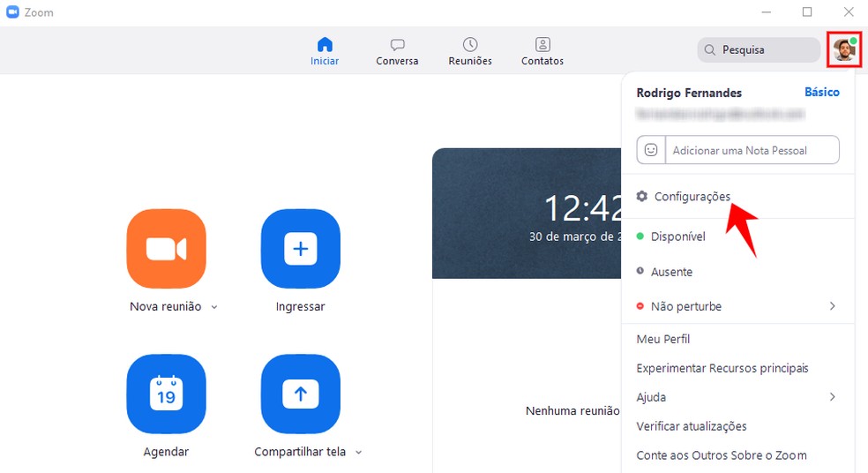The height and width of the screenshot is (473, 868).
Task: Click the 30 de março date text
Action: pos(575,236)
